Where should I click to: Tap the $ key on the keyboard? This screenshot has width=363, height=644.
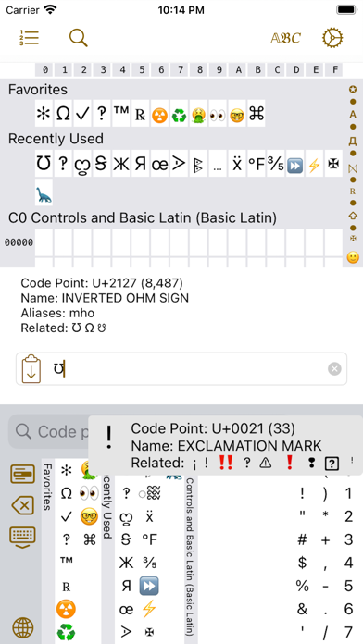click(x=302, y=563)
